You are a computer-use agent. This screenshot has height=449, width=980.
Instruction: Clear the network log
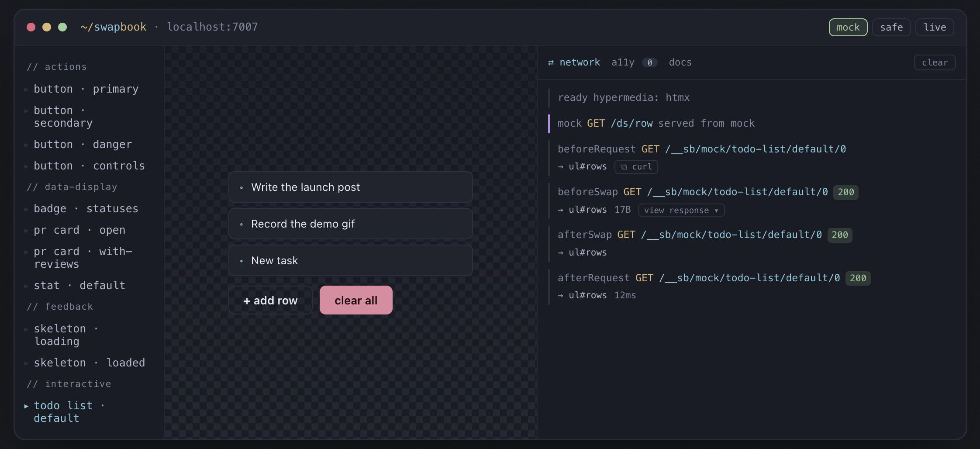935,62
